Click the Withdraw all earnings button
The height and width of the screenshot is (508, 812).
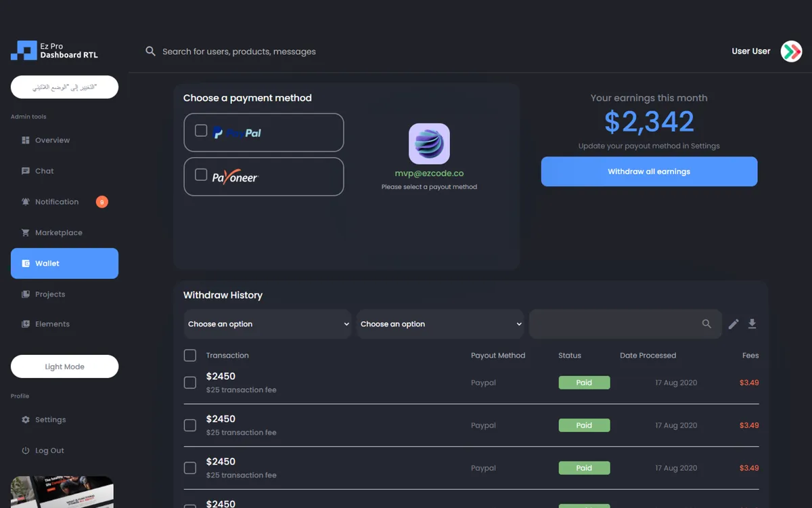click(649, 171)
